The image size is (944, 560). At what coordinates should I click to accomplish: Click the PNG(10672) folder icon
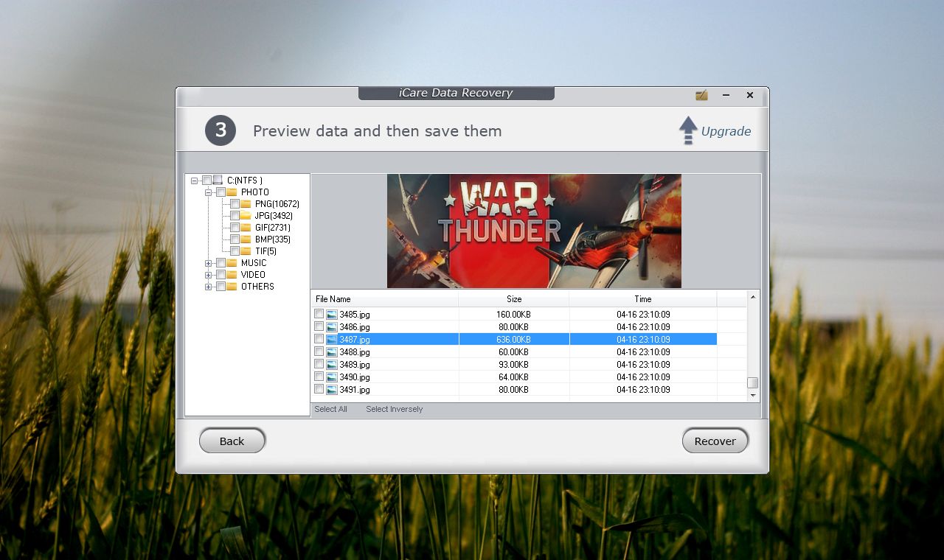(246, 203)
